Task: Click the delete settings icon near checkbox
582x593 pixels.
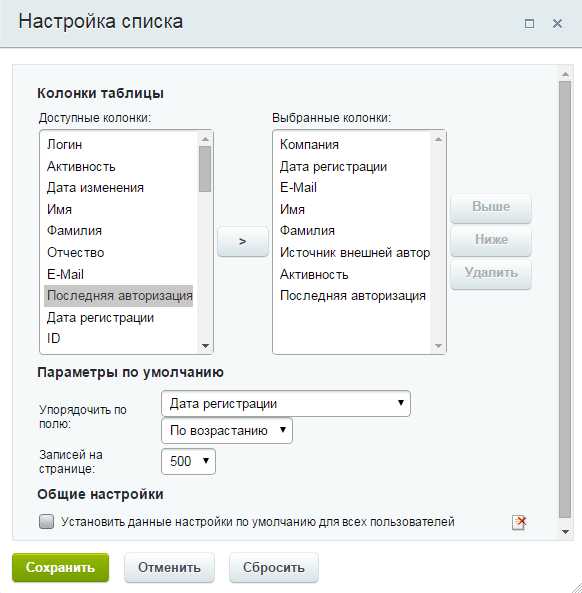Action: point(519,523)
